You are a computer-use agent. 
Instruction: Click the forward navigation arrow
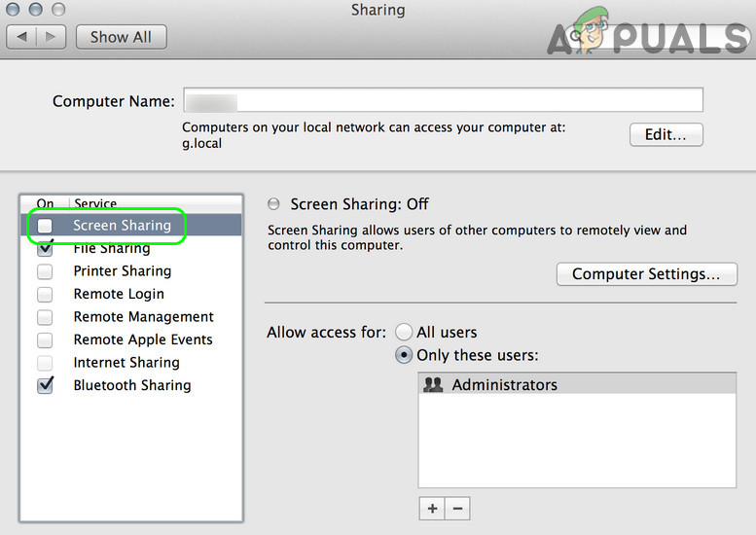(x=52, y=37)
